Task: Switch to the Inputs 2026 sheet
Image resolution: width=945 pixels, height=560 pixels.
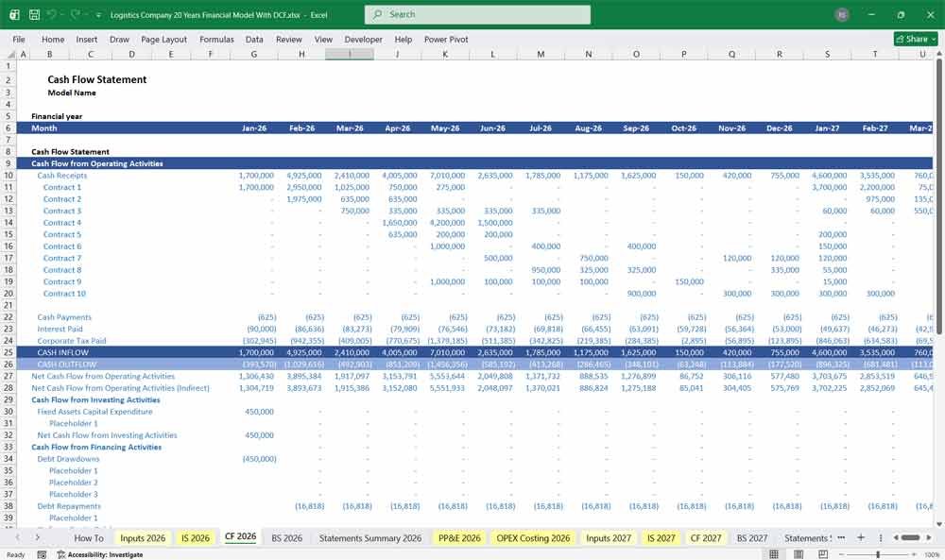Action: coord(143,537)
